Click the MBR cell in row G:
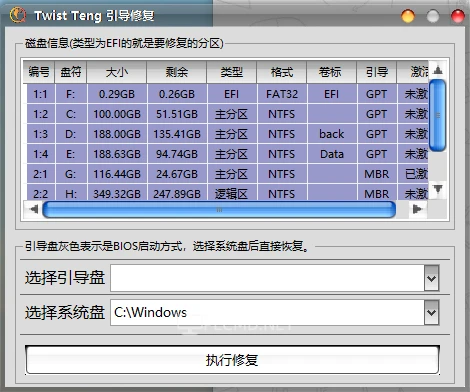Image resolution: width=470 pixels, height=392 pixels. [x=377, y=174]
